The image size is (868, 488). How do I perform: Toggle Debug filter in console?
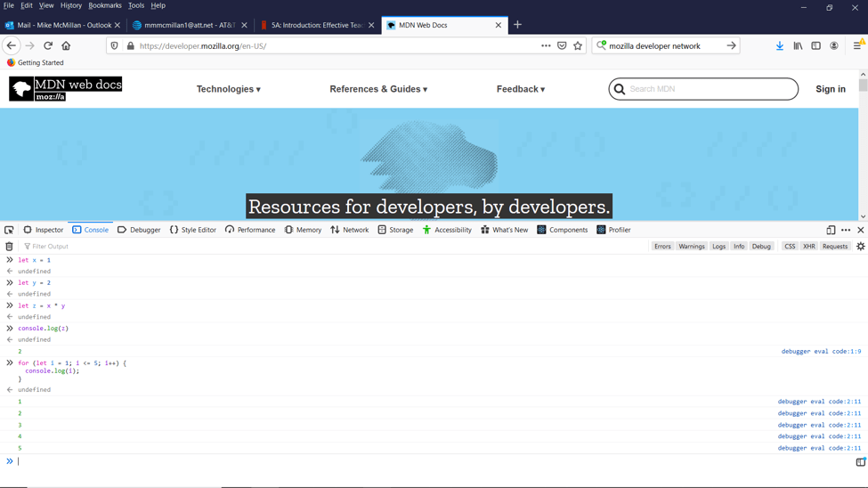pos(761,247)
